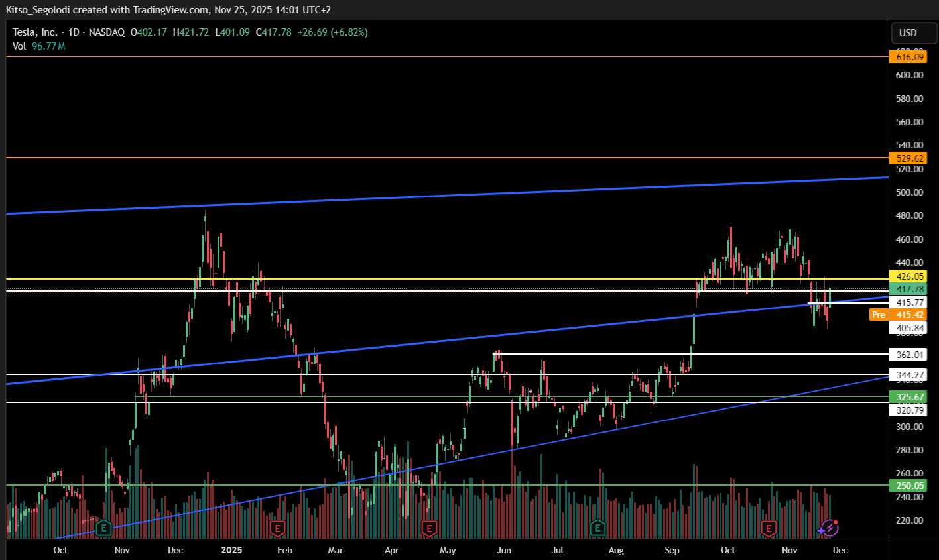939x560 pixels.
Task: Open the USD currency selector
Action: [908, 32]
